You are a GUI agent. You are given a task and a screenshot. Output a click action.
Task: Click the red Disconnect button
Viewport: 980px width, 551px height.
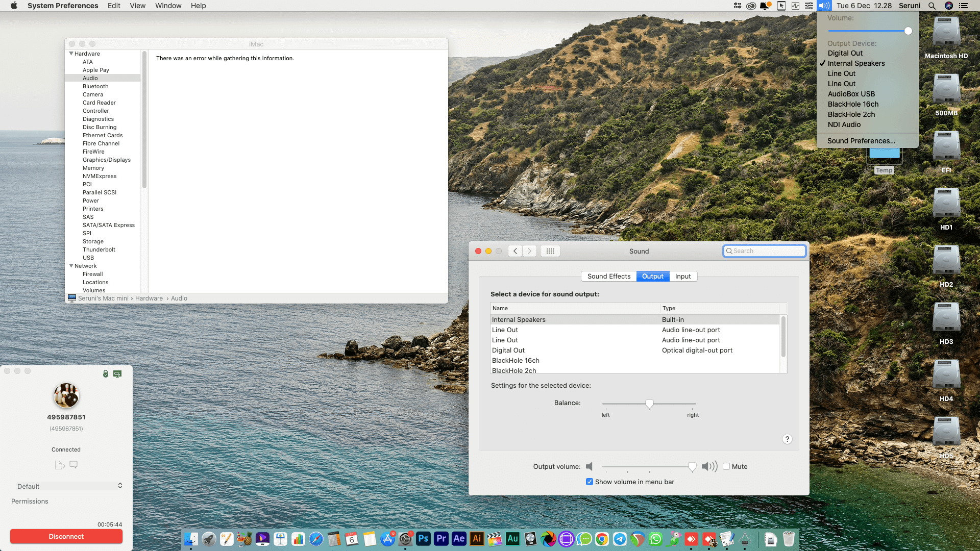click(66, 536)
